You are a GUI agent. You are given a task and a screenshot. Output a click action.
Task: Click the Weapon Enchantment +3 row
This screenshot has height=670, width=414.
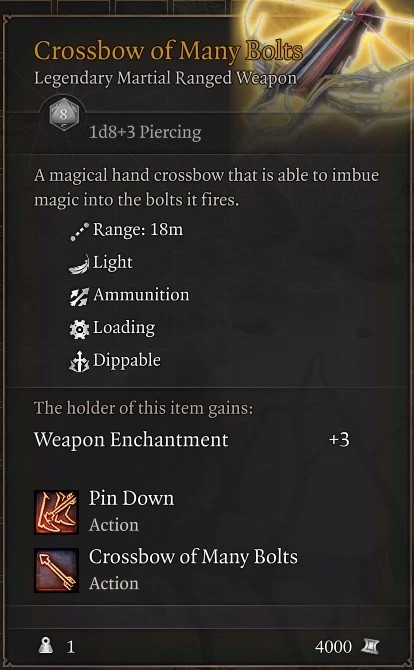coord(192,440)
